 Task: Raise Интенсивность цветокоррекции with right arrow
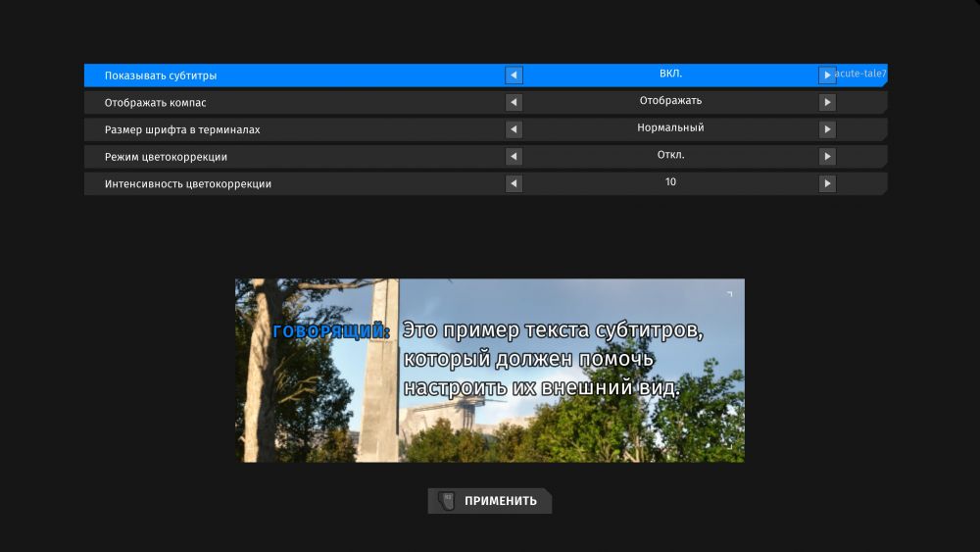(827, 183)
